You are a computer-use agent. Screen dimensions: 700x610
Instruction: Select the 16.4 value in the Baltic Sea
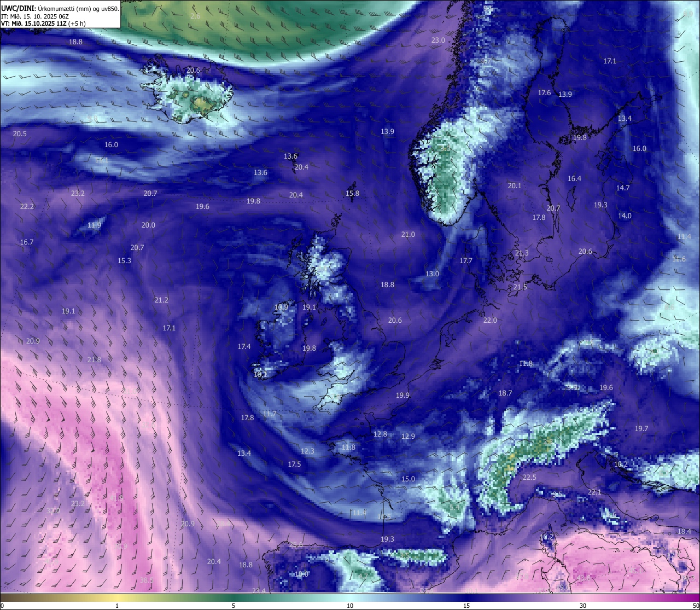(x=574, y=179)
